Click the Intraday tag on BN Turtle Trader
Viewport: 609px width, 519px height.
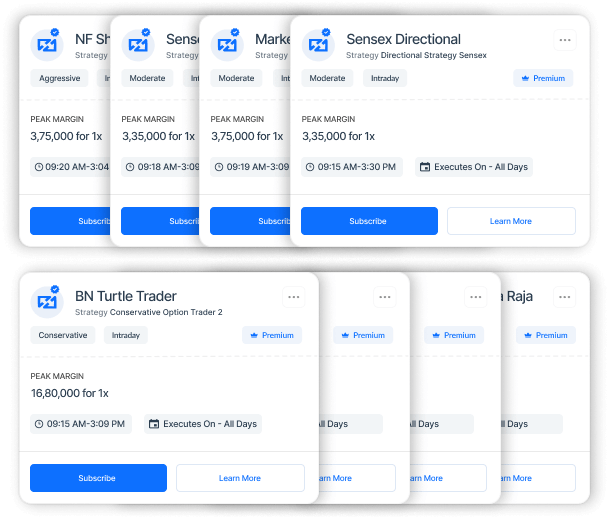tap(125, 335)
